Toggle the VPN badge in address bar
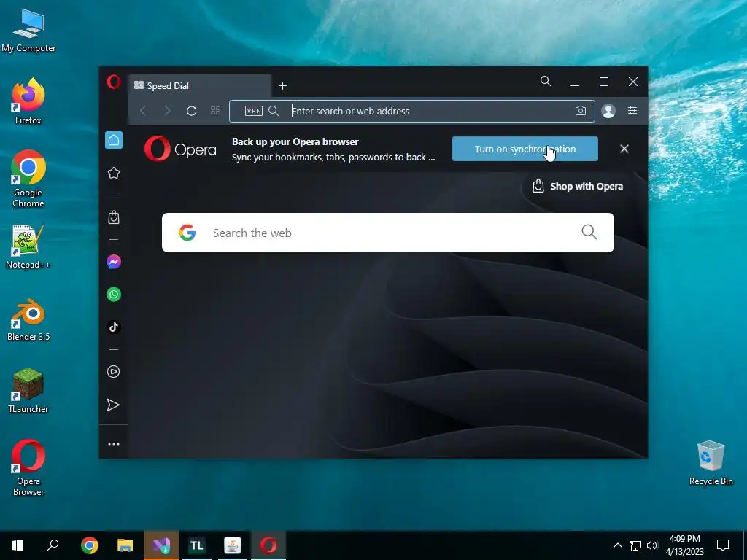This screenshot has height=560, width=747. (x=253, y=111)
